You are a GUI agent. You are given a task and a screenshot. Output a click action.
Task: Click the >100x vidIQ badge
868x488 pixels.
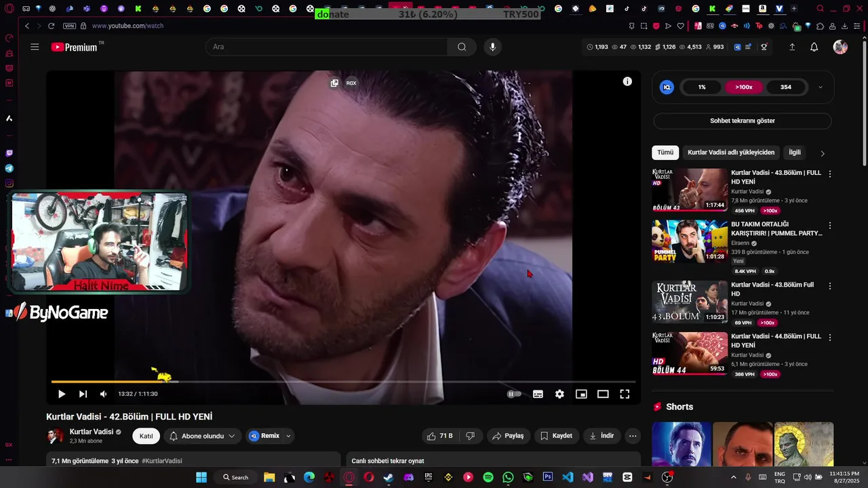click(744, 87)
